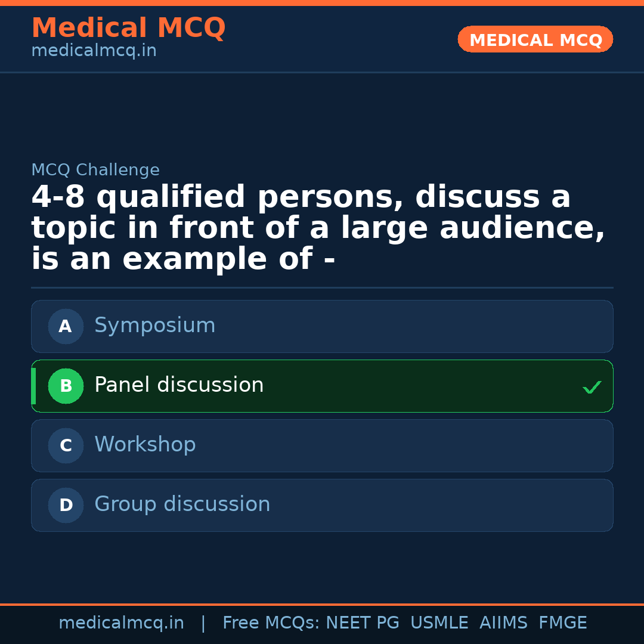Click the question text about qualified persons
The width and height of the screenshot is (644, 644).
tap(318, 228)
